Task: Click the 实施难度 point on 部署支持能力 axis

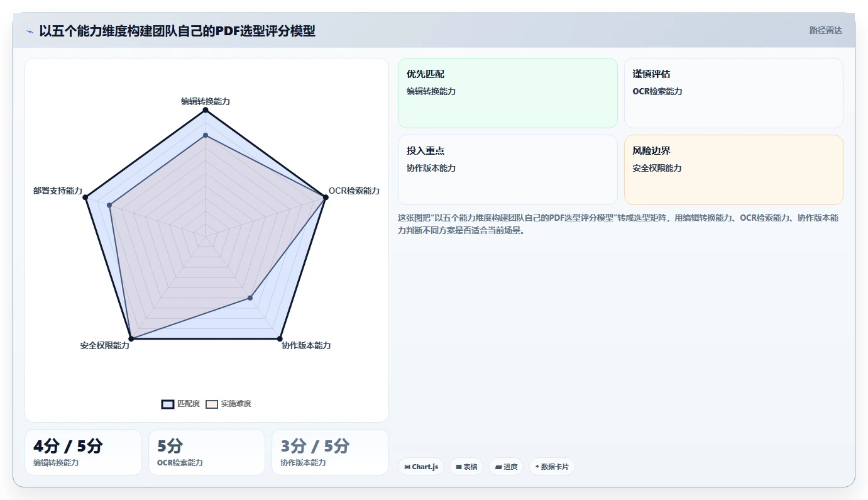Action: tap(109, 205)
